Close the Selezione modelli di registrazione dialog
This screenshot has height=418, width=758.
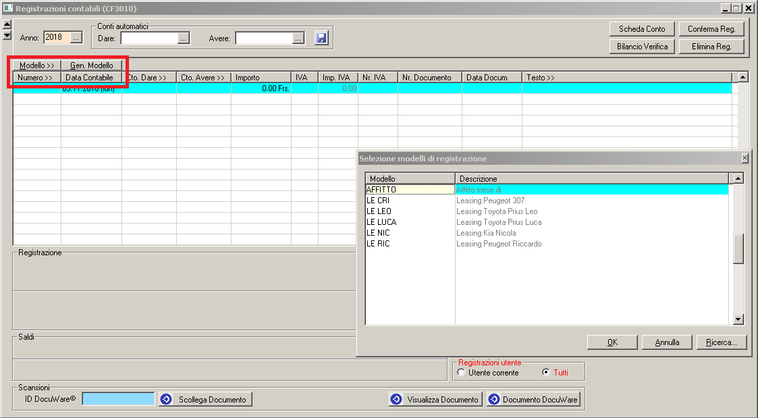click(x=744, y=158)
